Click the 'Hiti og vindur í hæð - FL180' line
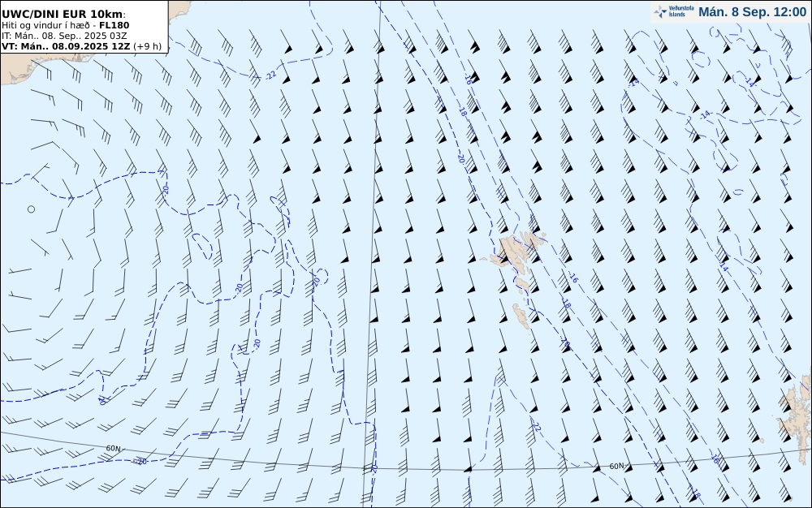The height and width of the screenshot is (508, 812). click(x=65, y=25)
